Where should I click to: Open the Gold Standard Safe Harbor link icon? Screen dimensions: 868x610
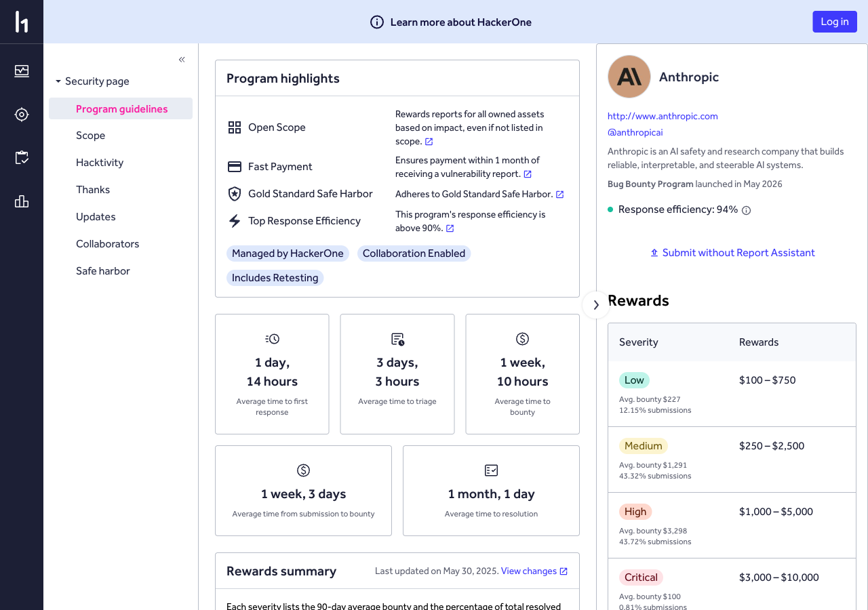[x=559, y=195]
